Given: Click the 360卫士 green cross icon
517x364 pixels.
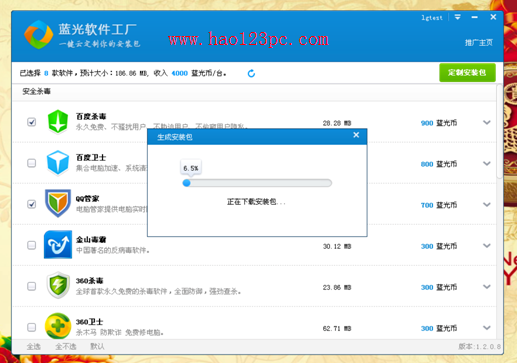Looking at the screenshot, I should click(58, 326).
